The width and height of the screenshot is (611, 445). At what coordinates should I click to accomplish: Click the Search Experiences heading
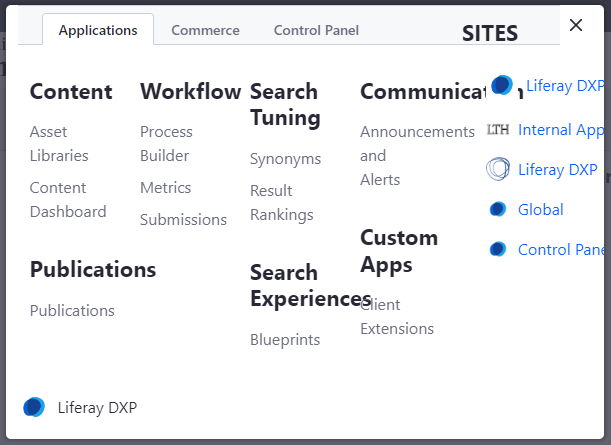click(x=311, y=286)
